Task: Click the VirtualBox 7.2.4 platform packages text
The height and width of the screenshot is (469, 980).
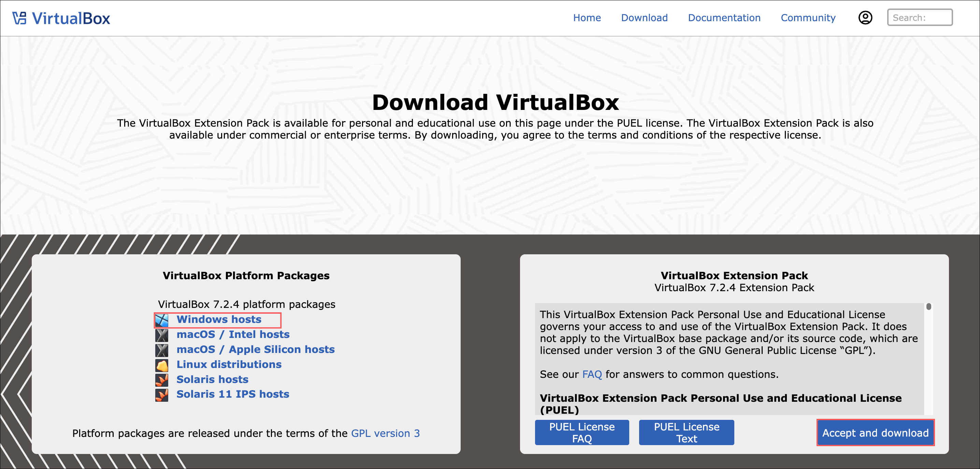Action: point(246,304)
